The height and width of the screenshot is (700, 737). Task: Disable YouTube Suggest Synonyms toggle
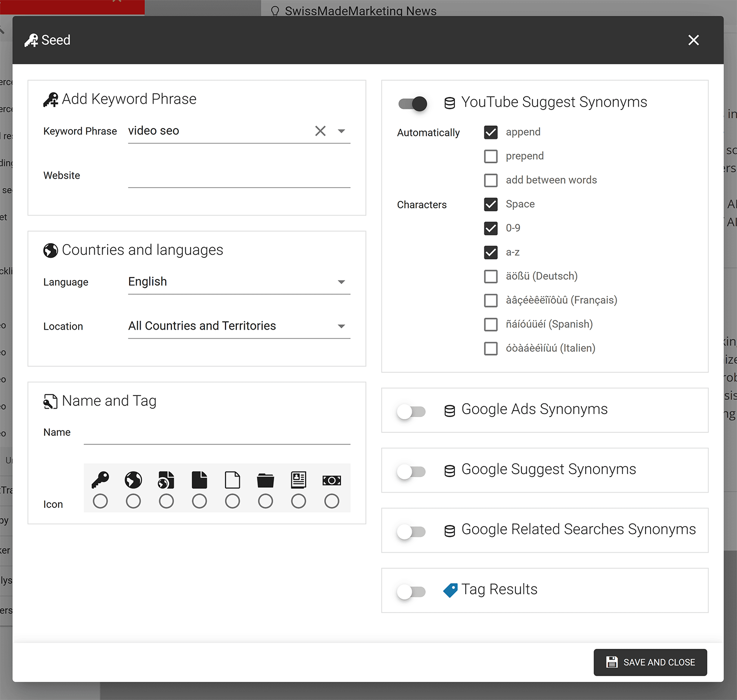point(413,104)
